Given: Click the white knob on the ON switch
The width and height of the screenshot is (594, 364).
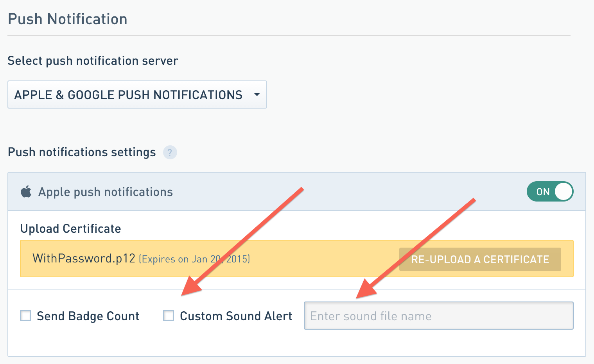Looking at the screenshot, I should coord(563,192).
